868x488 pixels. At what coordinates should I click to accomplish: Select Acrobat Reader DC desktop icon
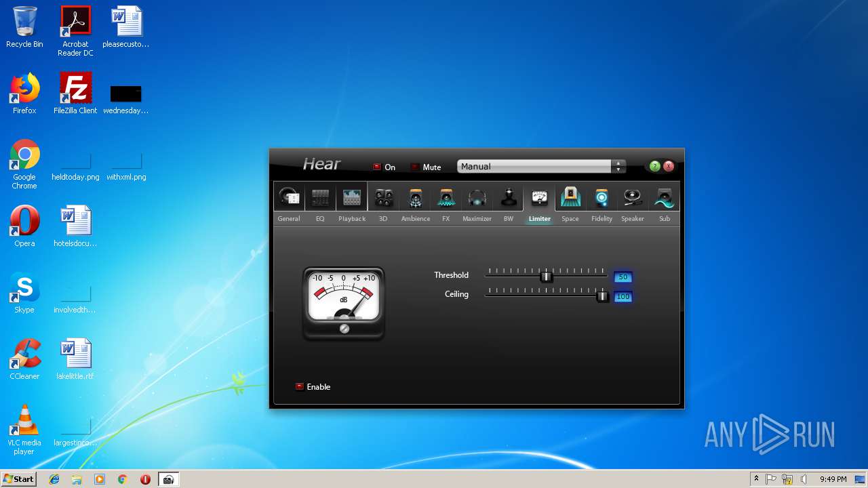[75, 31]
